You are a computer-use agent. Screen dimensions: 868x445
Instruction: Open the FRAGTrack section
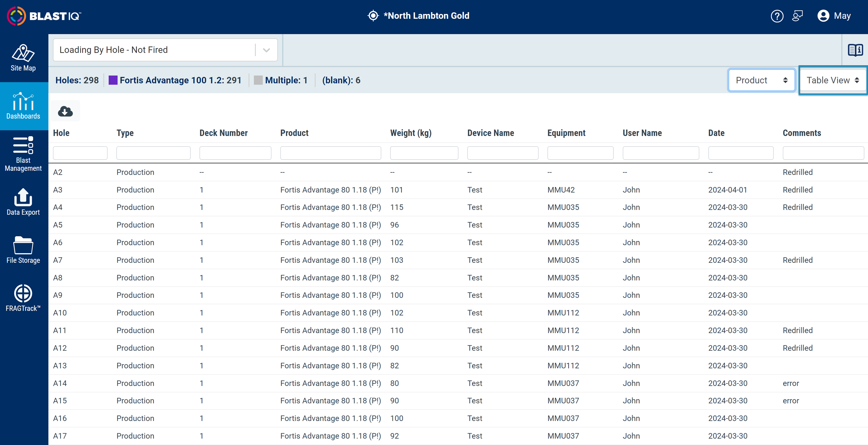click(23, 298)
